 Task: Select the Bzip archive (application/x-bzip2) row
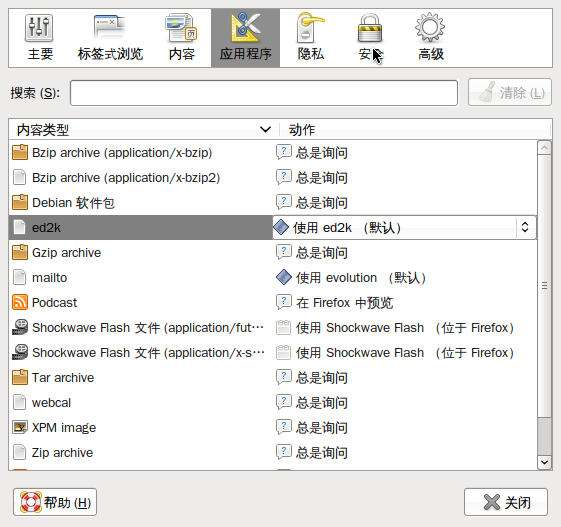pos(273,178)
